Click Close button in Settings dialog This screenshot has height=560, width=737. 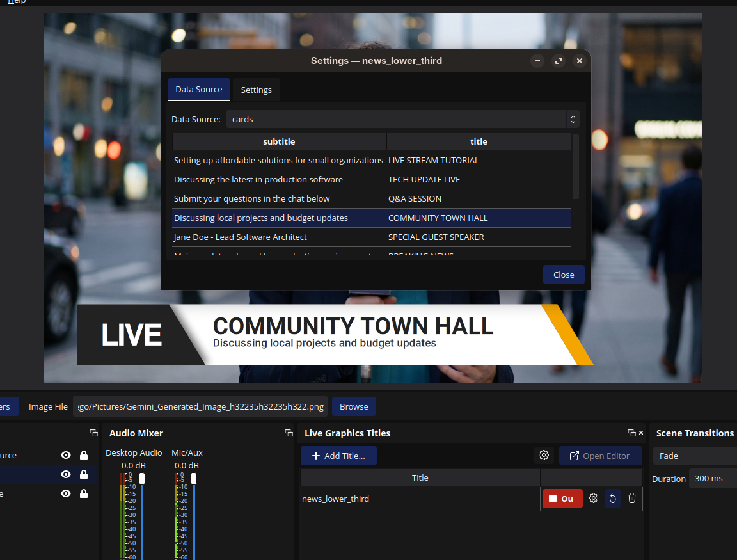(x=564, y=275)
